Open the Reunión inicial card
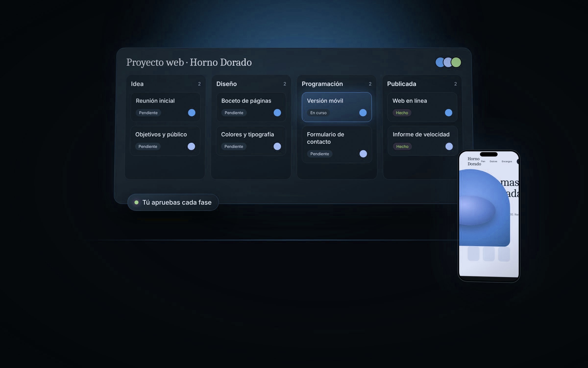 165,107
